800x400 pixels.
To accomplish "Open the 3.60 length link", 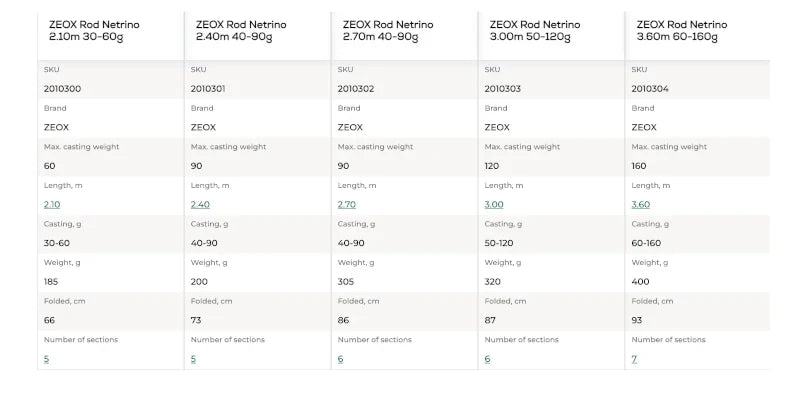I will tap(641, 205).
